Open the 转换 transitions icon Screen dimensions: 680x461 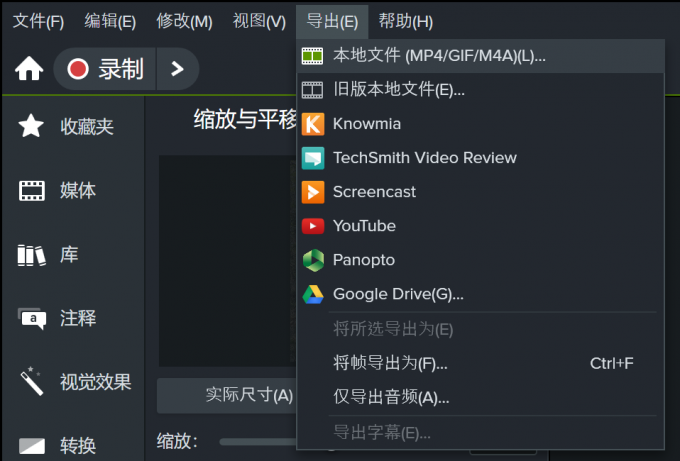pos(32,445)
